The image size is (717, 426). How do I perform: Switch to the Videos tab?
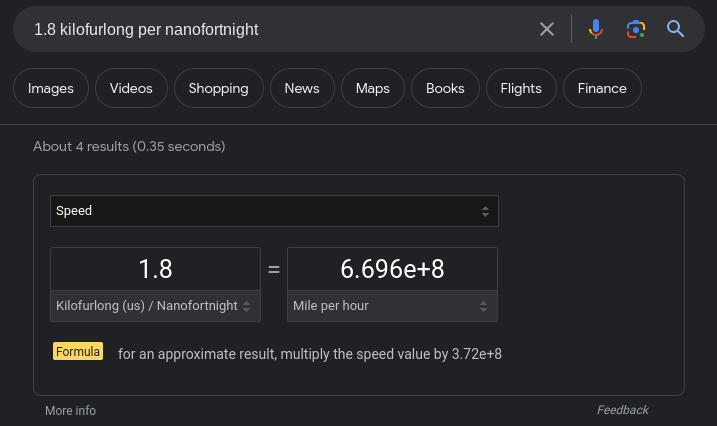[131, 88]
